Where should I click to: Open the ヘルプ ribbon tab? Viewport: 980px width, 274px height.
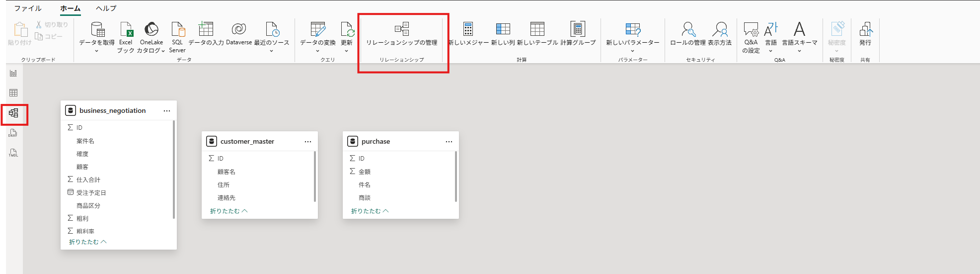coord(106,8)
